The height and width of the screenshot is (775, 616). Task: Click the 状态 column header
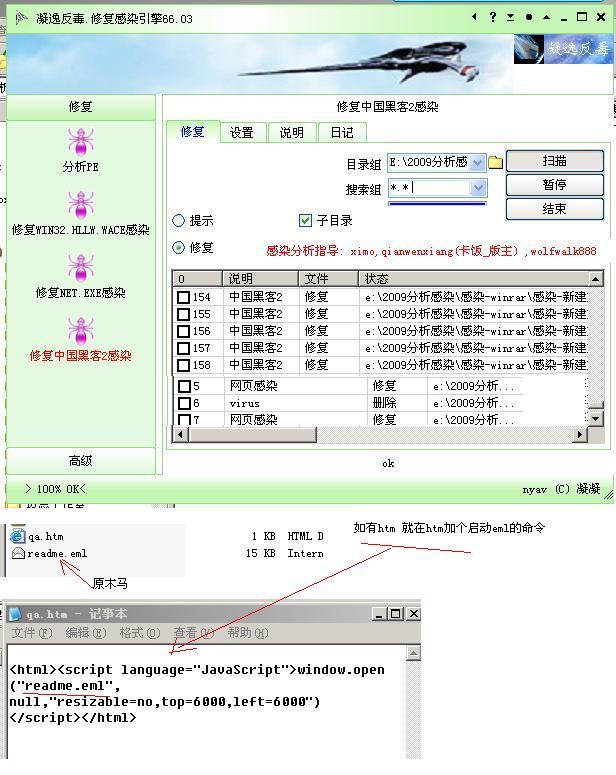point(474,279)
